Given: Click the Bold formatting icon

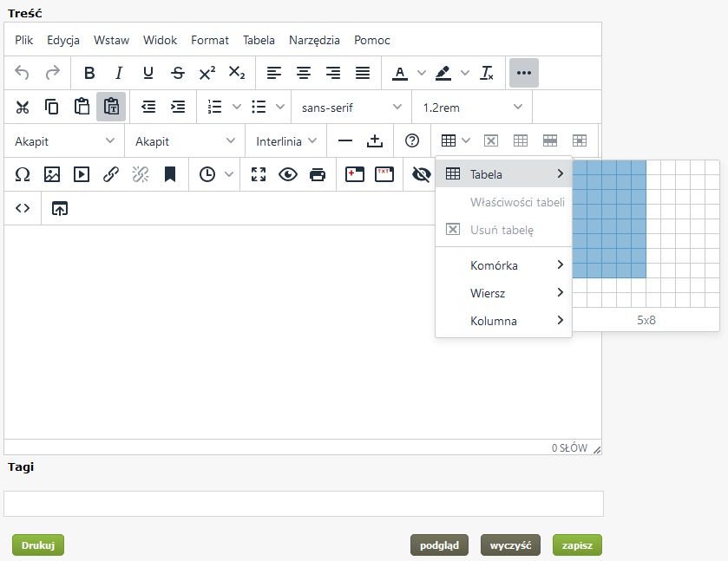Looking at the screenshot, I should click(89, 73).
